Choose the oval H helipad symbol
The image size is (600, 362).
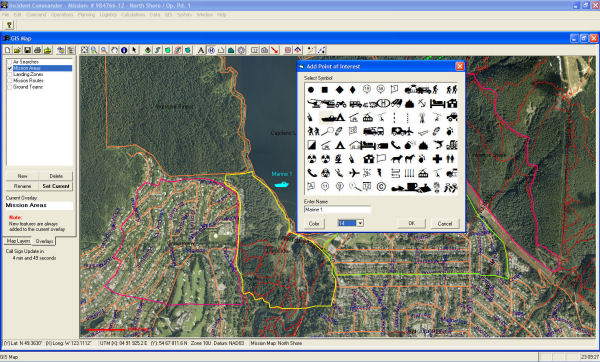tap(383, 103)
